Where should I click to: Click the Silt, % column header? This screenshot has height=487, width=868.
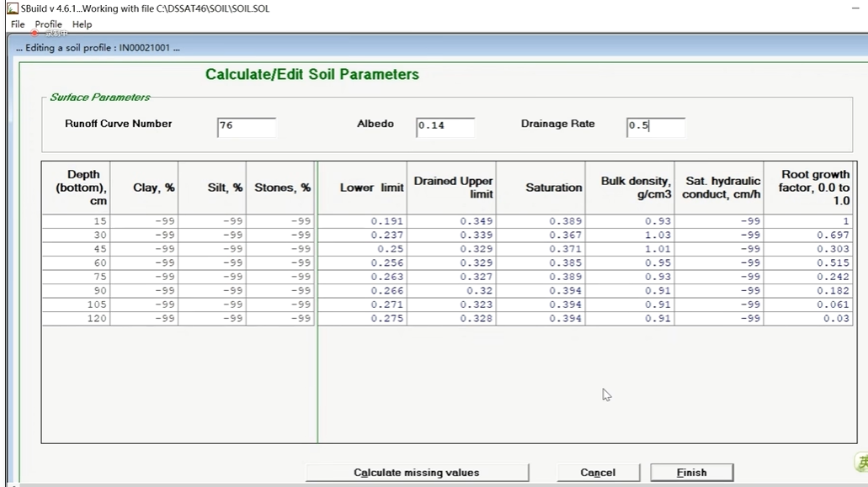click(212, 188)
